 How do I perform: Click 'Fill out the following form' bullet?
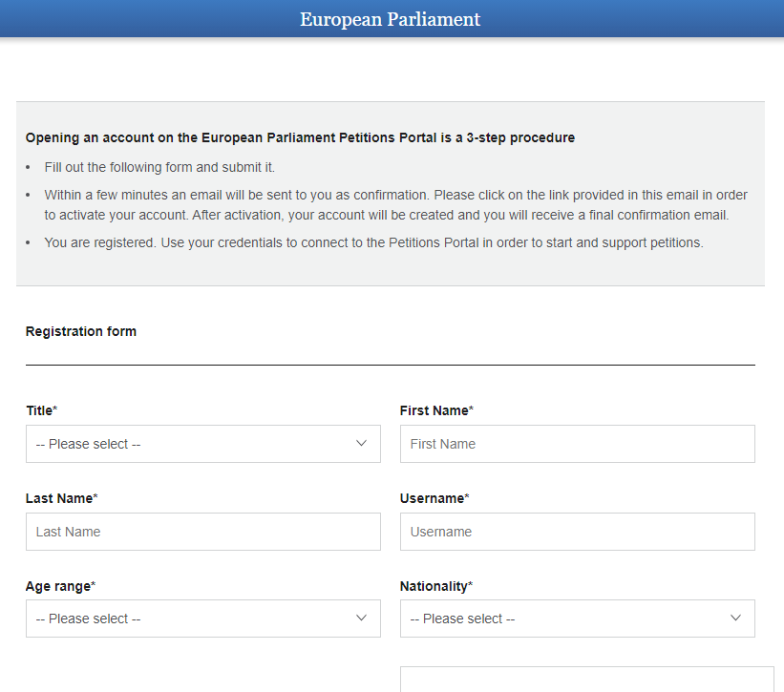point(159,167)
